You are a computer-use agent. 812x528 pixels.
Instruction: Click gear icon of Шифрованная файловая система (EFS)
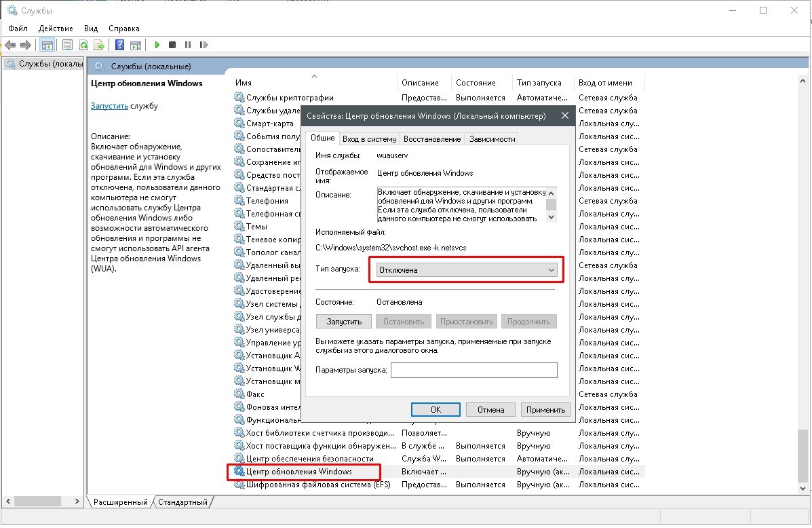point(239,484)
